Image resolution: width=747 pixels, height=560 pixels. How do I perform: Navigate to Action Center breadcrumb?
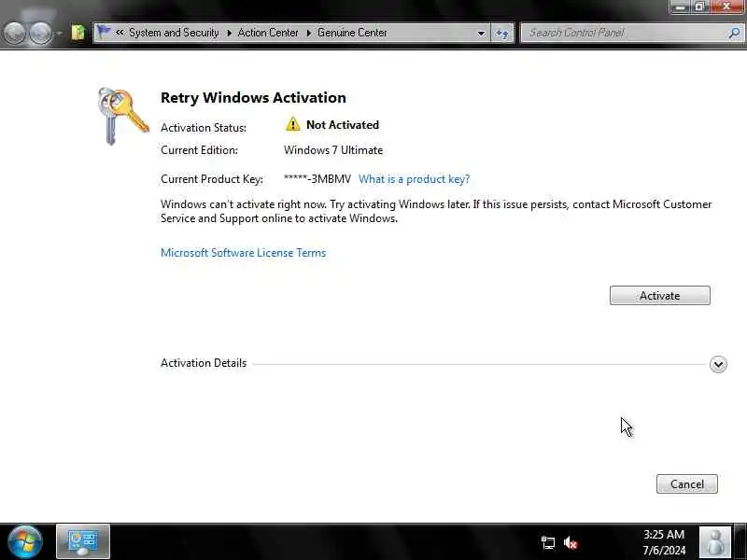[268, 33]
